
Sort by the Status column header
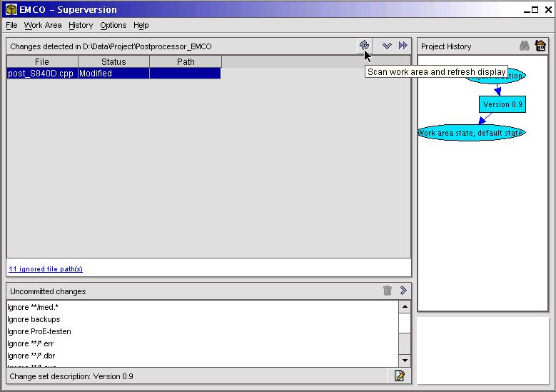(x=113, y=61)
